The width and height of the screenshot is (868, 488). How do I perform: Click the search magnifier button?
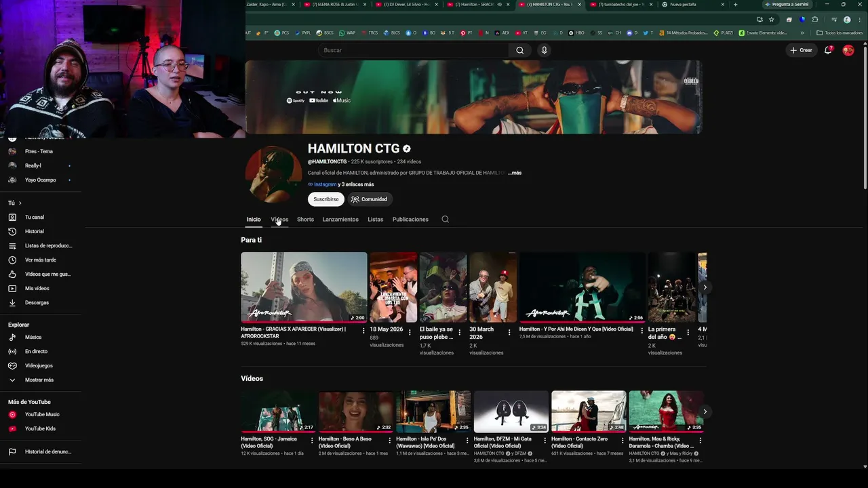pos(519,50)
